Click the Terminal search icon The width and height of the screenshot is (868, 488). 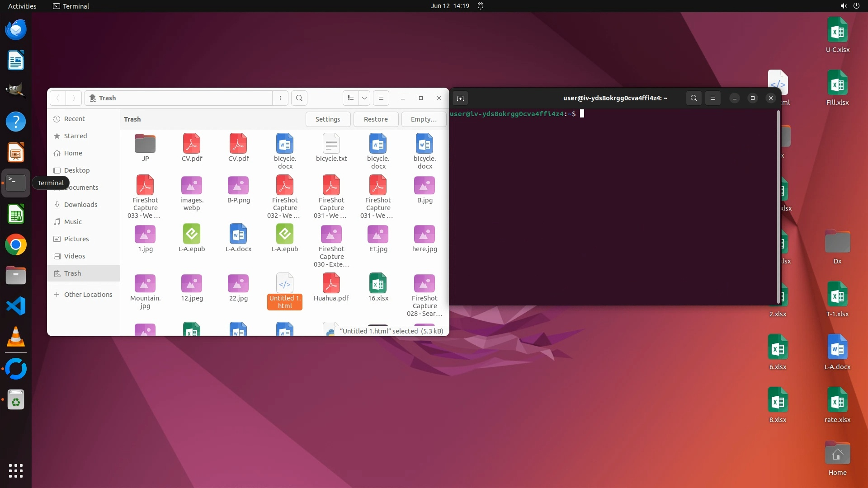coord(693,98)
